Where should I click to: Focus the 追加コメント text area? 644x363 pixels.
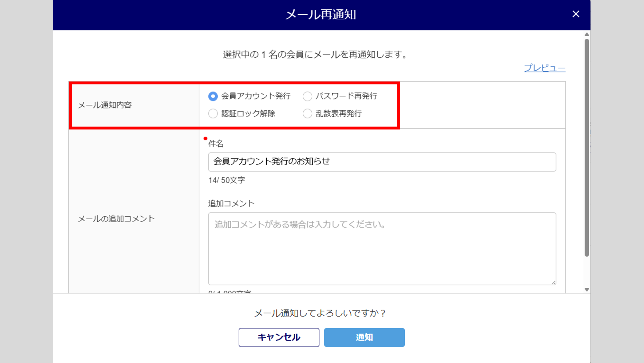click(382, 249)
